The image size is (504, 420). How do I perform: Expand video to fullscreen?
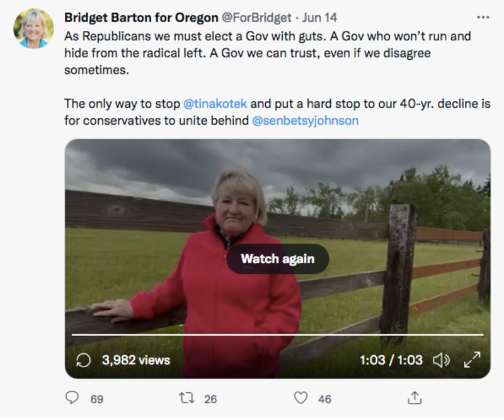point(472,360)
